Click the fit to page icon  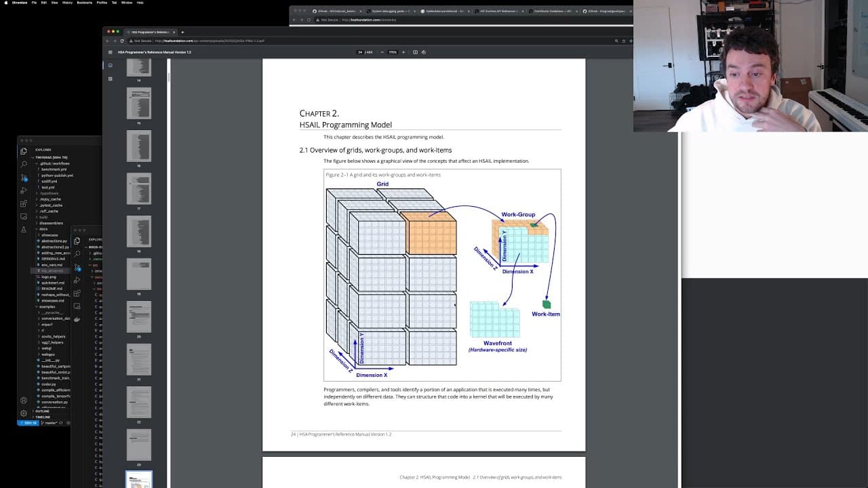(x=415, y=52)
